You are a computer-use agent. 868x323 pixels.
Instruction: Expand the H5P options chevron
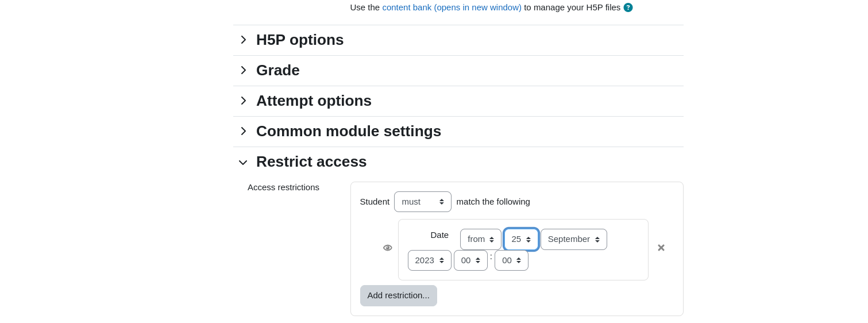[243, 40]
